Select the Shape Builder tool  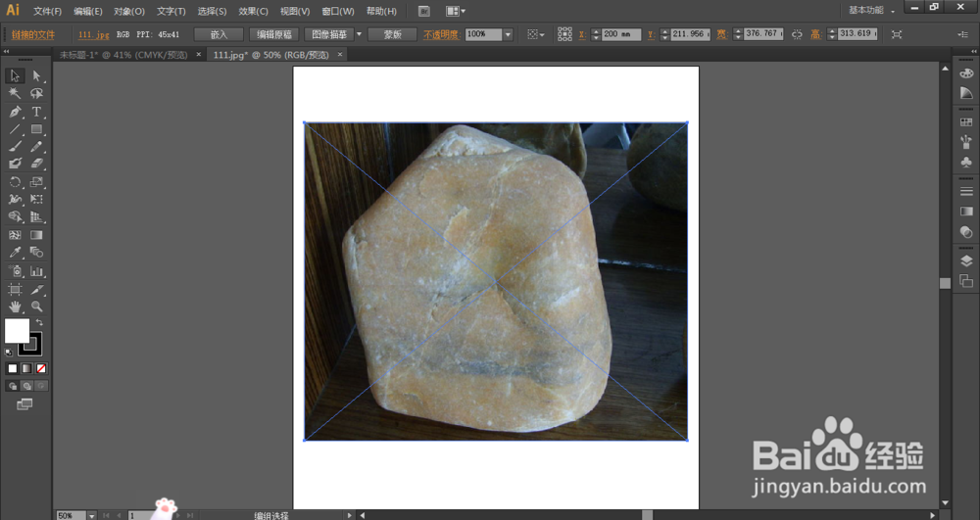click(15, 217)
